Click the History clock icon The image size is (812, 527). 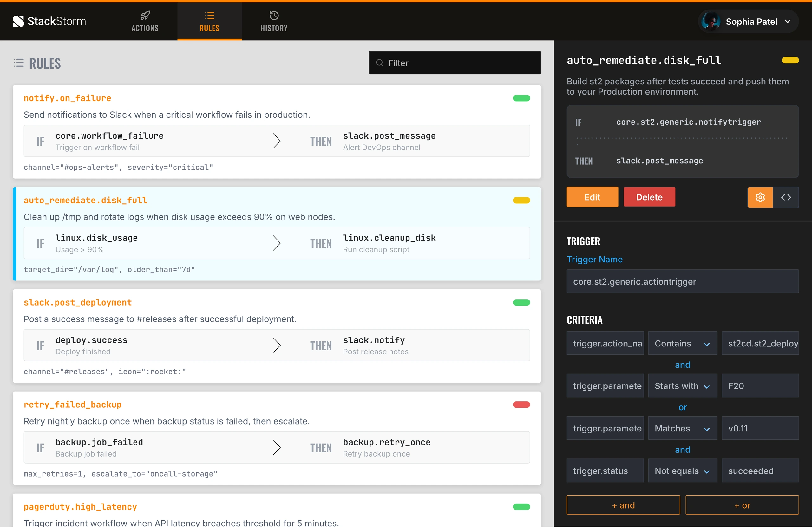coord(274,15)
